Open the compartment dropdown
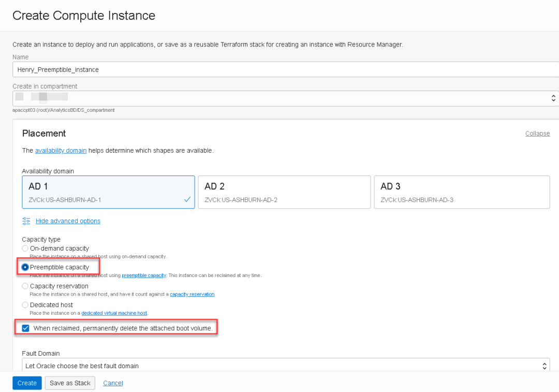Image resolution: width=559 pixels, height=392 pixels. click(x=285, y=98)
